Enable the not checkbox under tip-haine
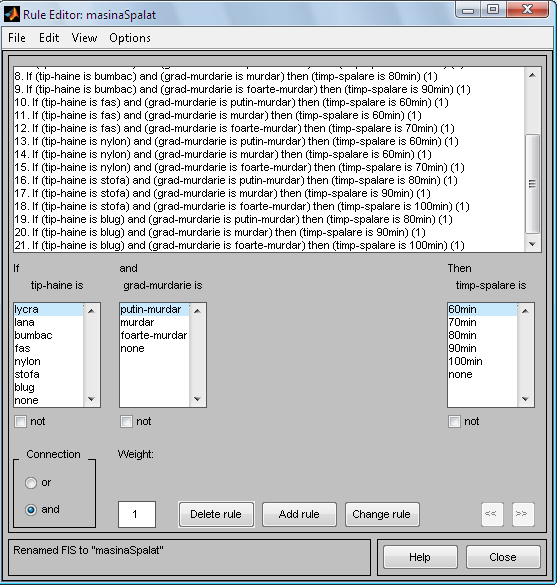 point(21,422)
